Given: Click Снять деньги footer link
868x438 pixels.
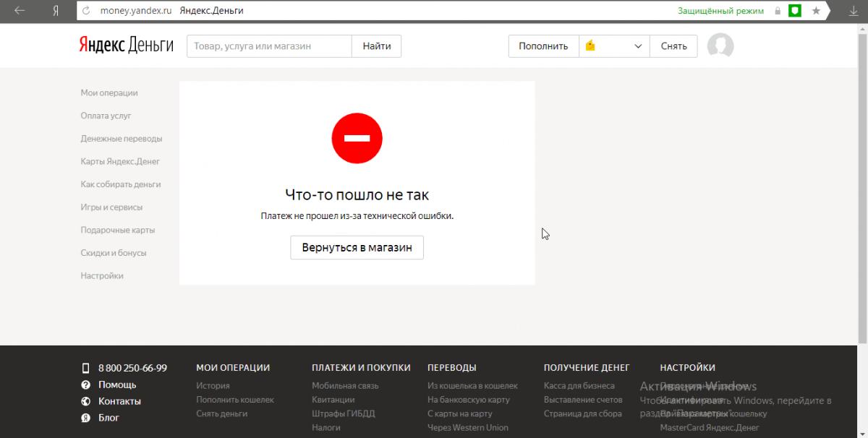Looking at the screenshot, I should pos(222,413).
